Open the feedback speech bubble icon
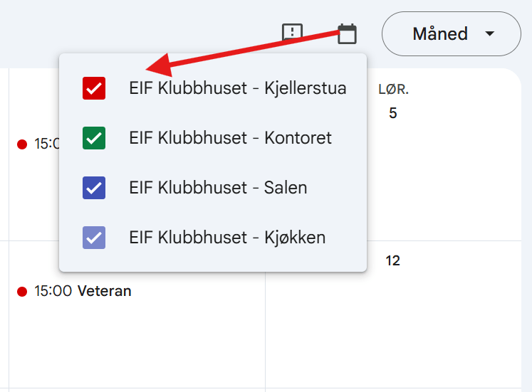Viewport: 532px width, 392px height. [292, 33]
